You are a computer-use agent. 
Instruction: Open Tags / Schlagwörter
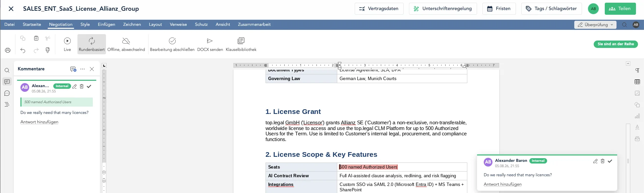551,9
